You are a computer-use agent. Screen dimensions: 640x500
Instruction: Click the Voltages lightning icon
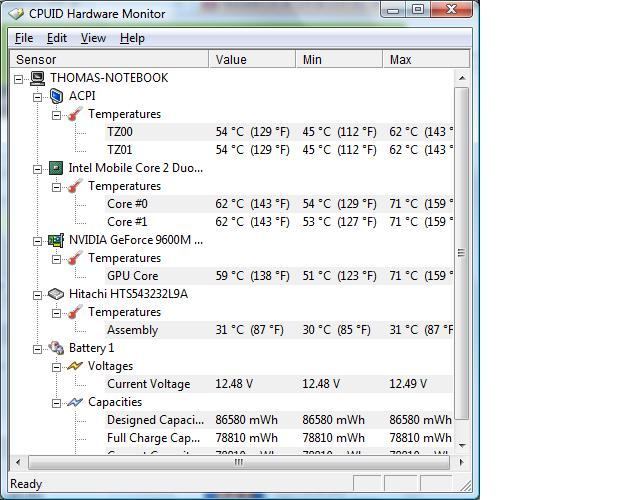pos(75,366)
